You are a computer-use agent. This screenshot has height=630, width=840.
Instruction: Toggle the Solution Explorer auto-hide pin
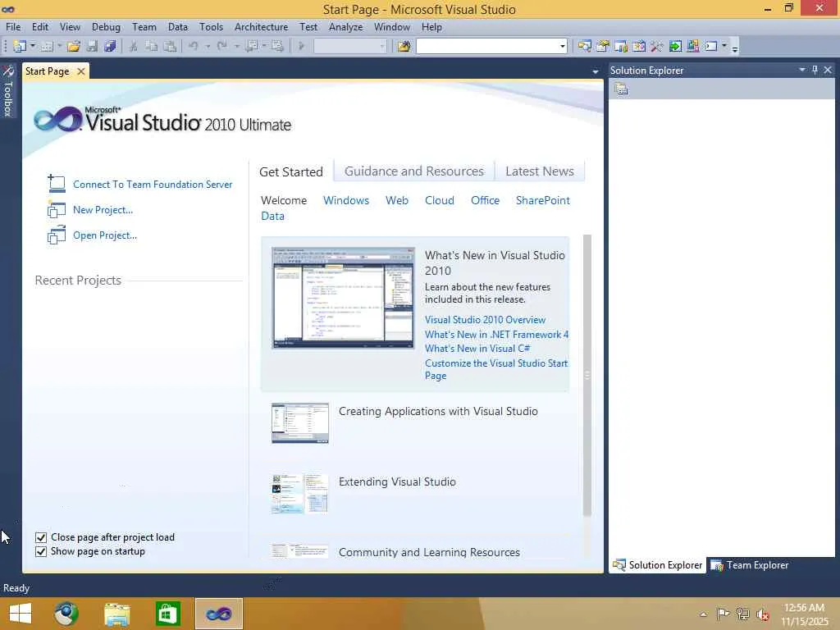tap(815, 71)
